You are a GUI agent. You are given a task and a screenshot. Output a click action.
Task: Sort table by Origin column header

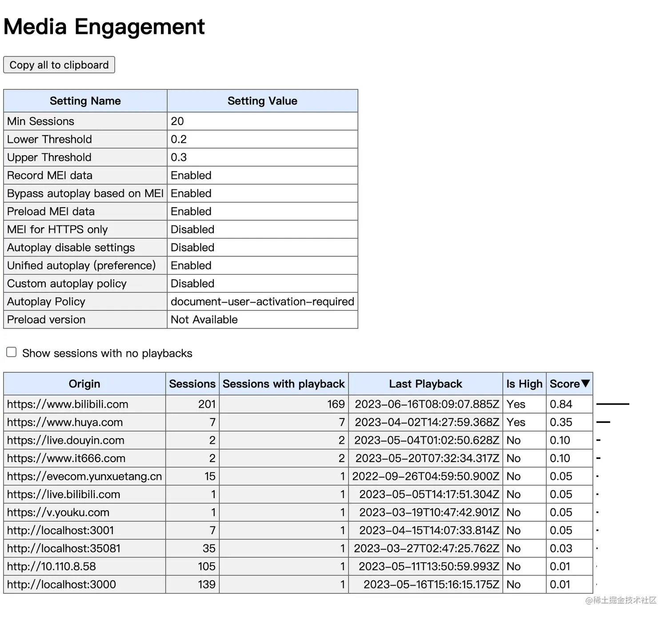[84, 384]
